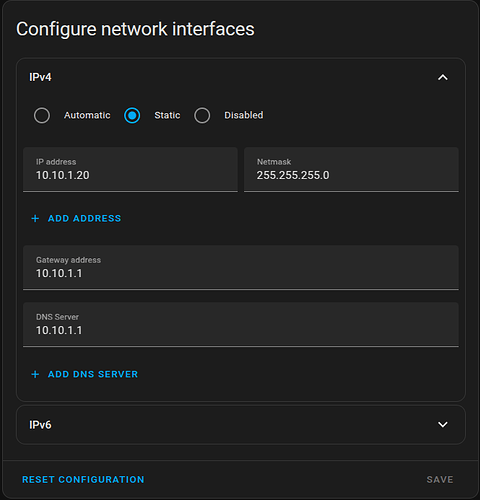Collapse the IPv4 section via the up chevron
Viewport: 480px width, 500px height.
(443, 77)
